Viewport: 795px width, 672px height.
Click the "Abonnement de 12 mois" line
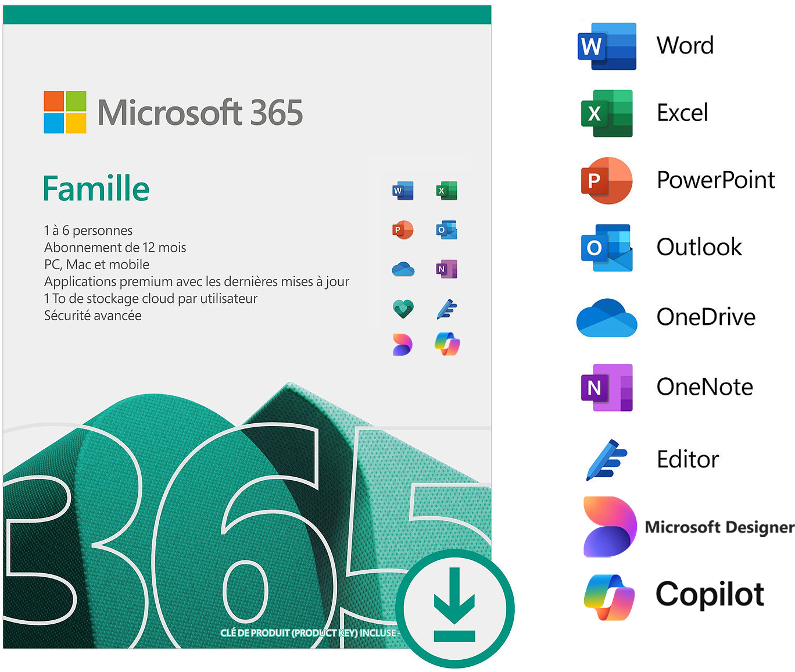click(x=115, y=248)
